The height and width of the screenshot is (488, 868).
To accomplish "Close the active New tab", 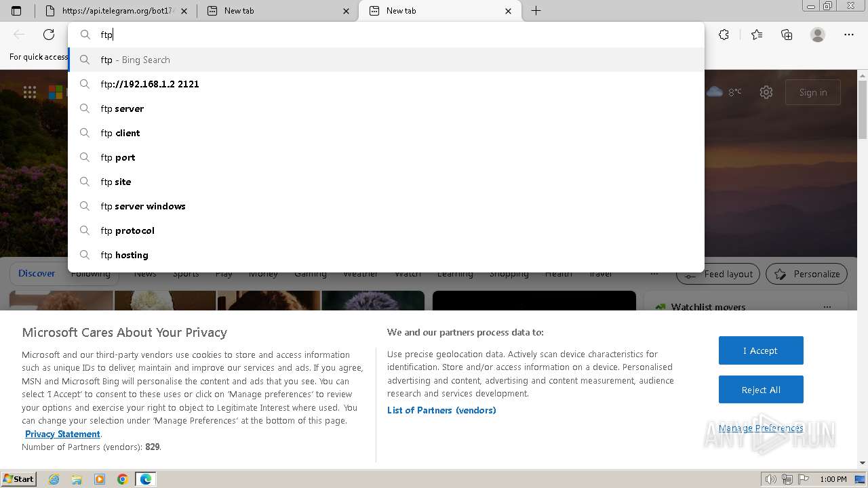I will [x=509, y=11].
